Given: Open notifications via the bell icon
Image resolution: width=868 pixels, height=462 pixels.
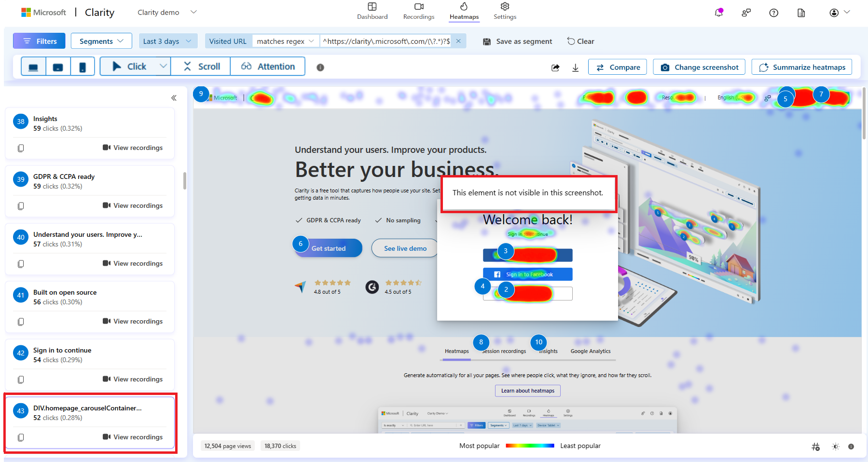Looking at the screenshot, I should click(x=718, y=13).
